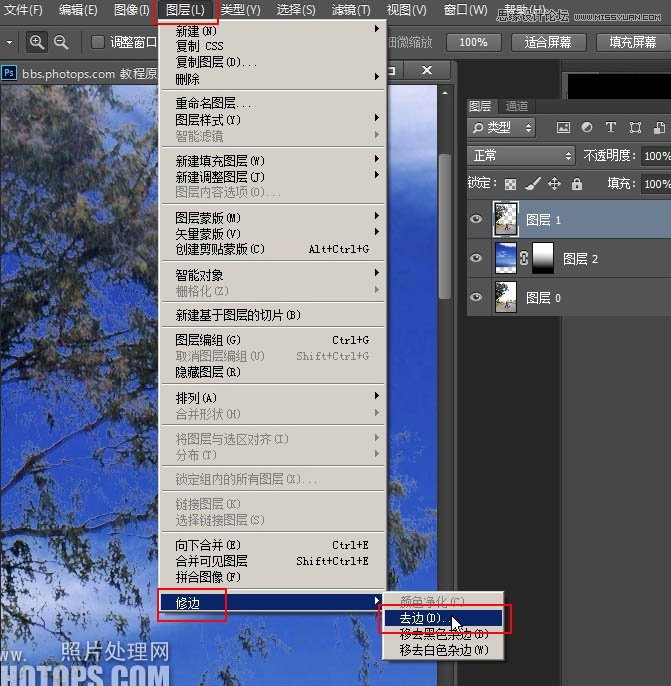
Task: Click the 100% zoom button
Action: coord(474,42)
